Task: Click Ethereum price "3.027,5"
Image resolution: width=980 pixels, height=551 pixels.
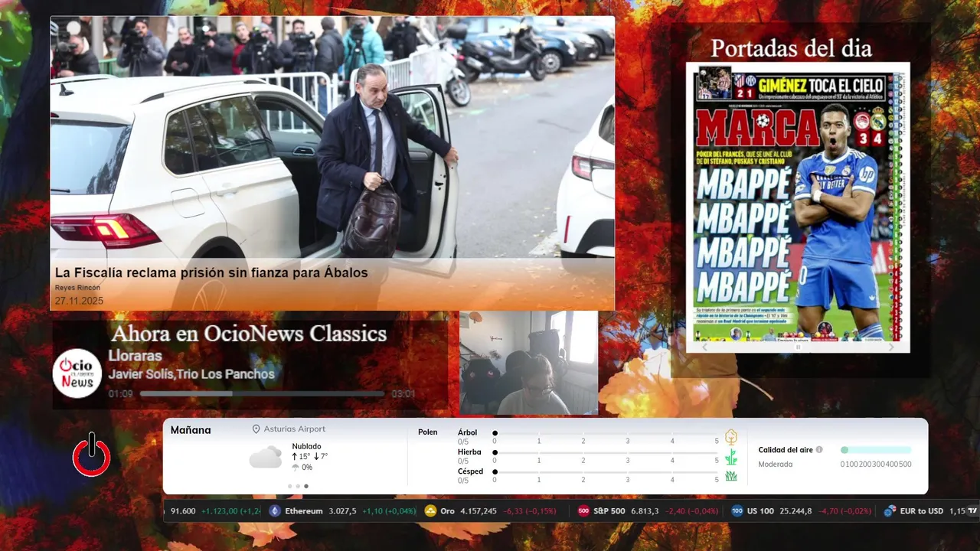Action: [x=343, y=511]
